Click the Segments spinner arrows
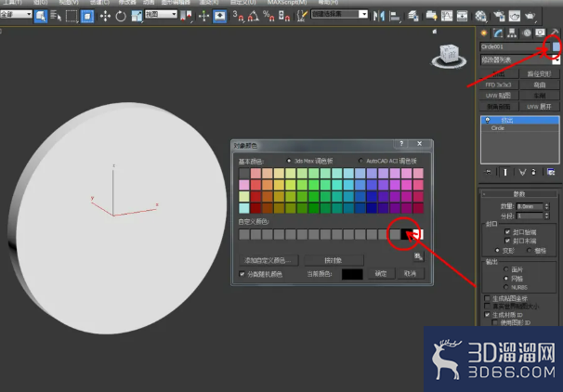This screenshot has width=563, height=392. (x=547, y=216)
